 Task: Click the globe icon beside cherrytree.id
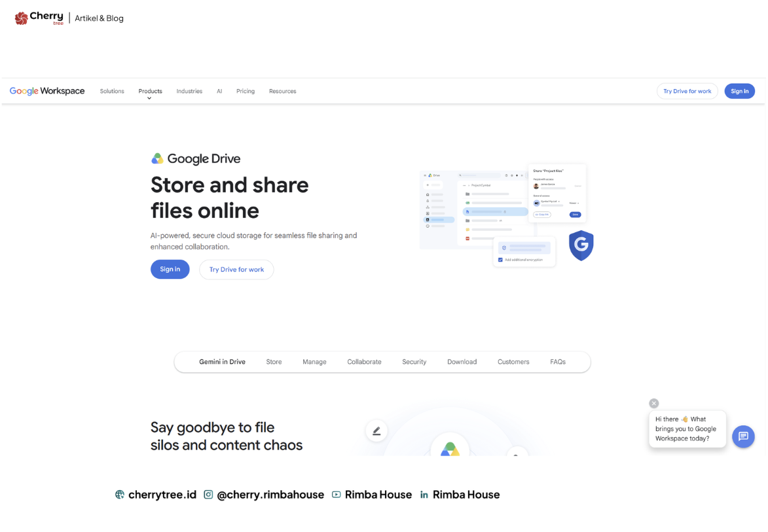tap(120, 494)
